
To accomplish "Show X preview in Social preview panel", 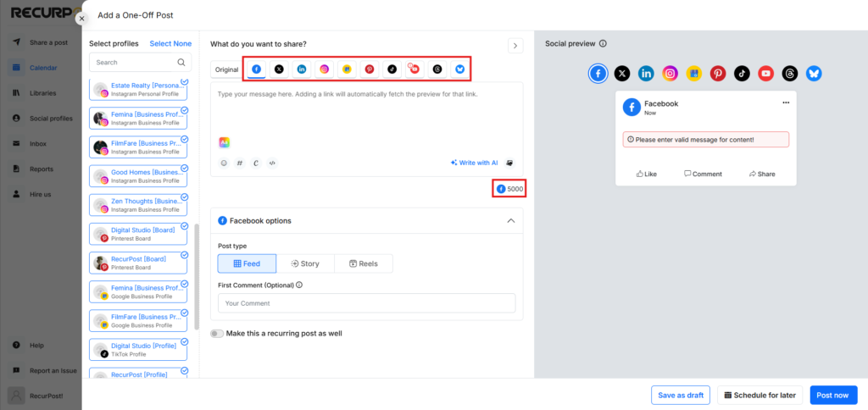I will click(x=622, y=73).
